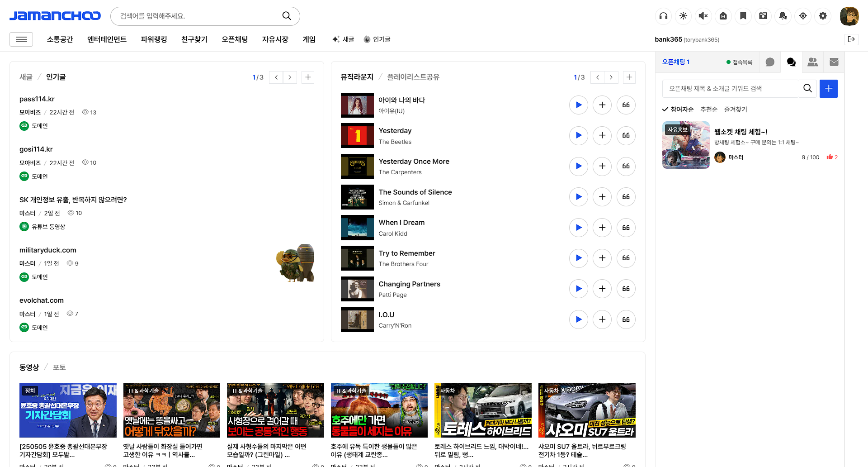Viewport: 868px width, 467px height.
Task: Add Yesterday by The Beetles to playlist
Action: pyautogui.click(x=602, y=135)
